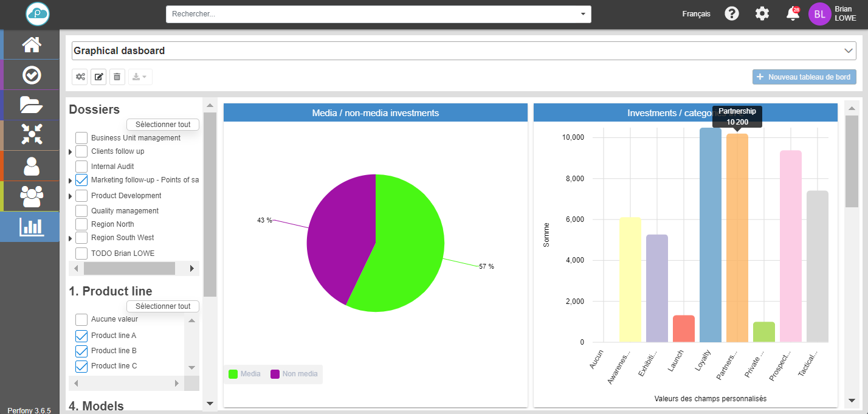
Task: Click Sélectionner tout under Product line
Action: point(163,306)
